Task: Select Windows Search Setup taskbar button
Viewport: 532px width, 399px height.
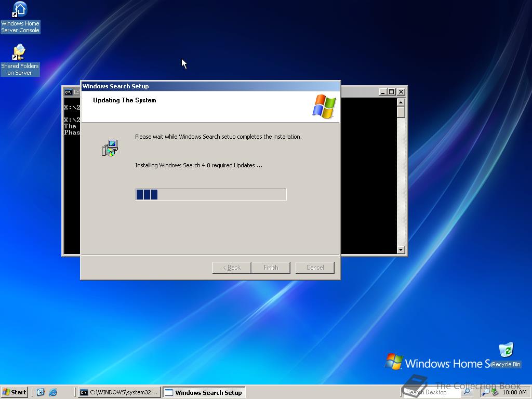Action: tap(204, 392)
